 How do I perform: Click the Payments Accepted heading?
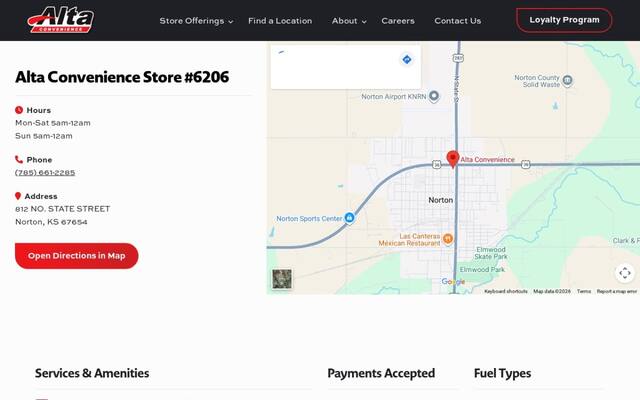point(381,373)
